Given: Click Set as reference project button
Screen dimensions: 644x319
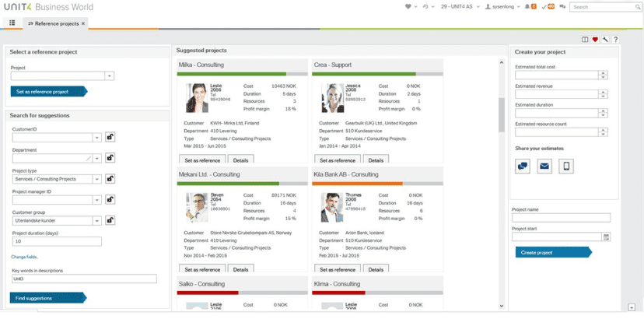Looking at the screenshot, I should [49, 92].
